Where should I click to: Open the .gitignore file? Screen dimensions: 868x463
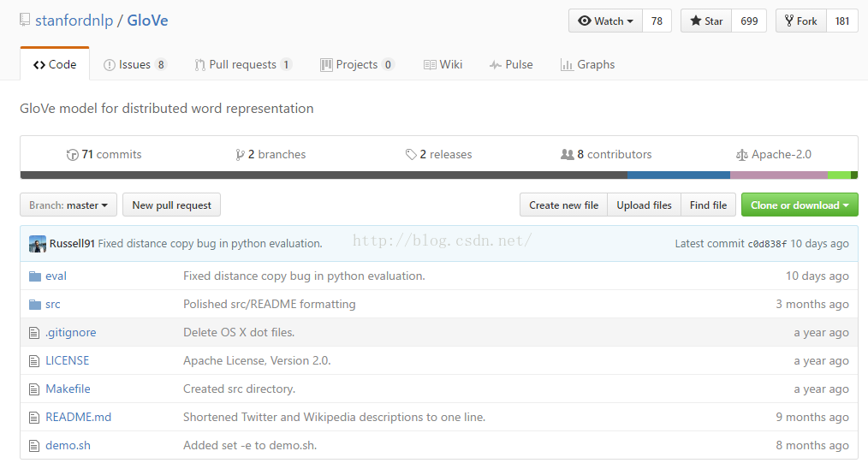coord(71,332)
